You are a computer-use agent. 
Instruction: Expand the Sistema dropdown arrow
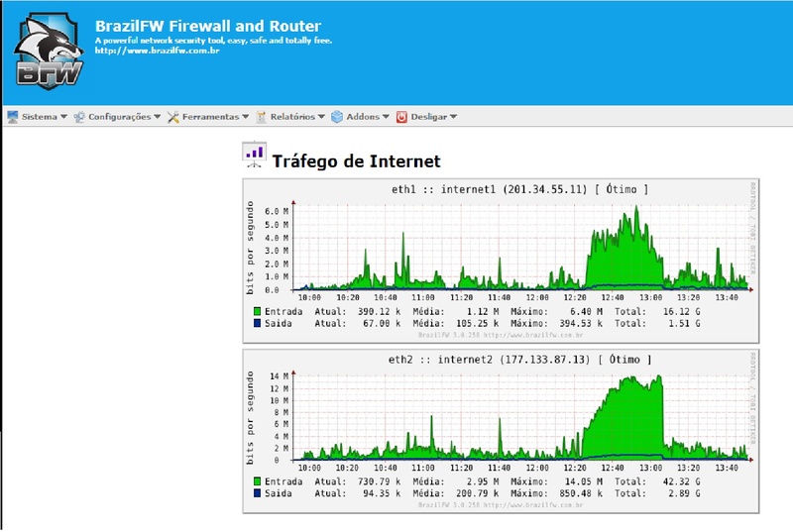(x=63, y=117)
